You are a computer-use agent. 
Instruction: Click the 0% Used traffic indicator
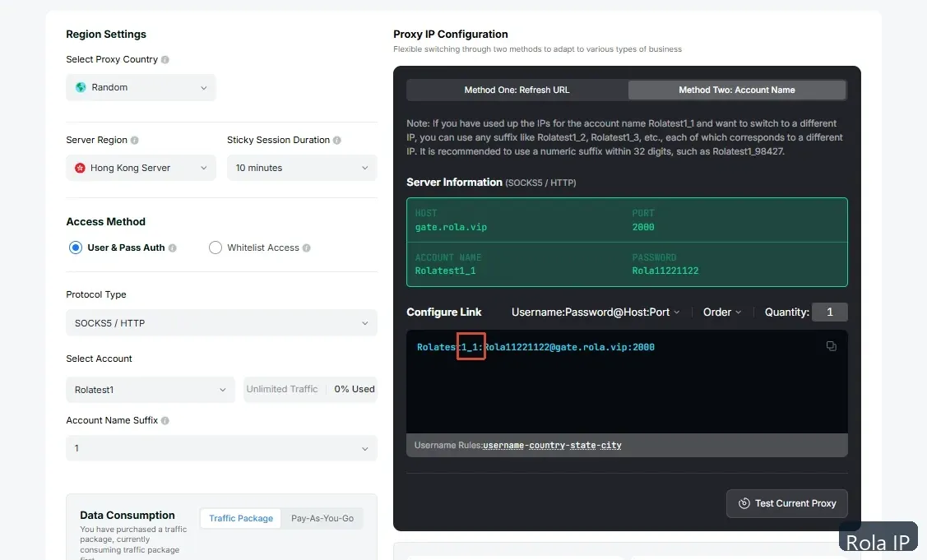pyautogui.click(x=355, y=389)
